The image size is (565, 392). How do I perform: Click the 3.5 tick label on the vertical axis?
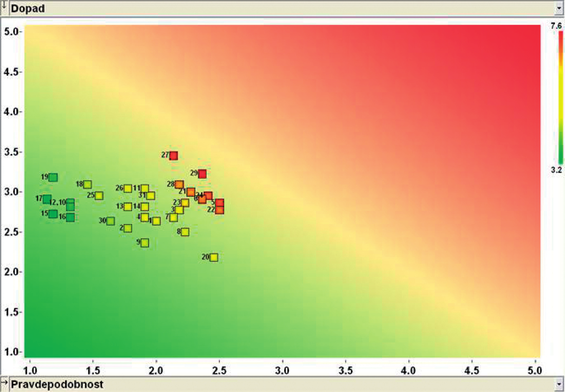click(11, 152)
